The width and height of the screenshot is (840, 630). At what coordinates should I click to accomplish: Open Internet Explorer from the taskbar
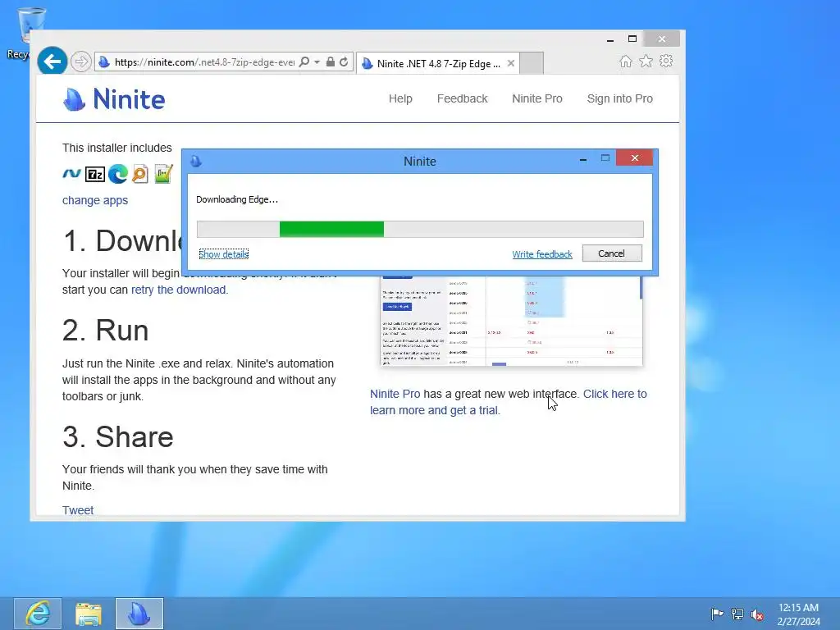click(x=38, y=614)
